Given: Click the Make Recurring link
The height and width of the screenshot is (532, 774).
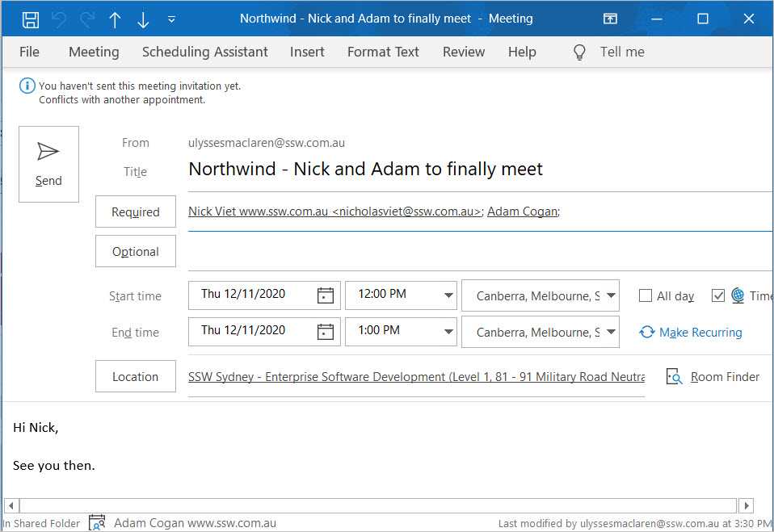Looking at the screenshot, I should point(700,333).
